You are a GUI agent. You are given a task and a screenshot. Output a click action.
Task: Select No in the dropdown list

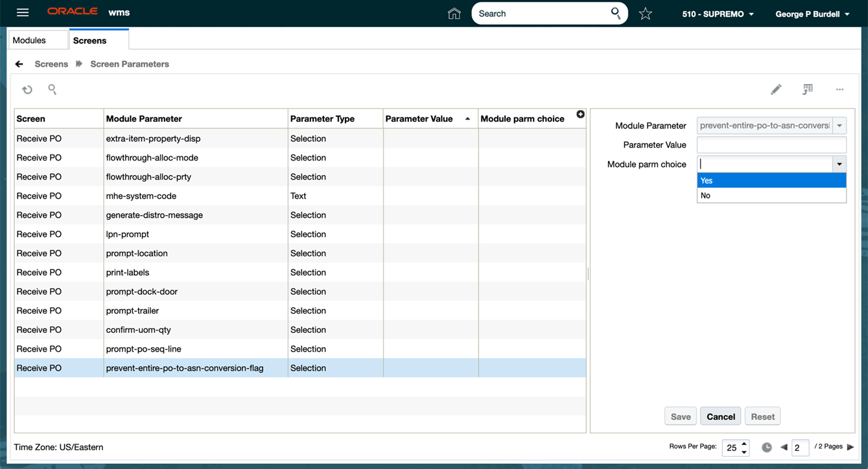[x=771, y=196]
